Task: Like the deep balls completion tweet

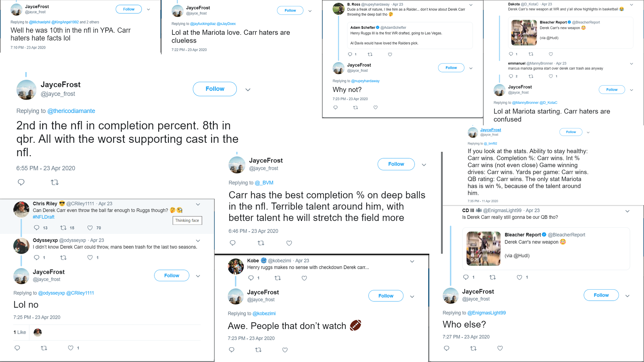Action: coord(289,243)
